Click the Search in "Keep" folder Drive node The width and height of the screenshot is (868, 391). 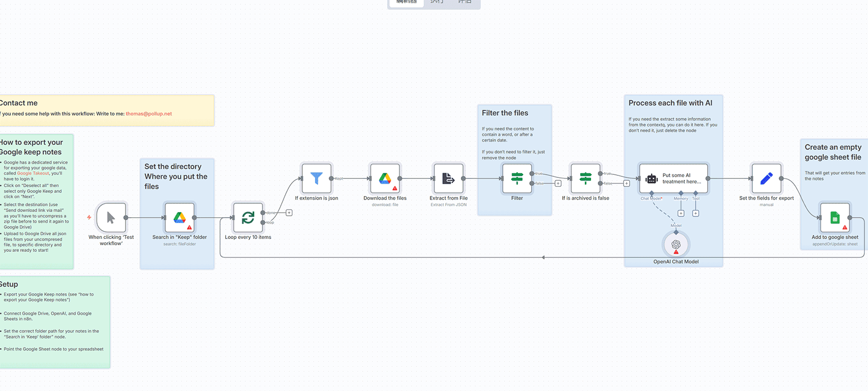tap(179, 218)
